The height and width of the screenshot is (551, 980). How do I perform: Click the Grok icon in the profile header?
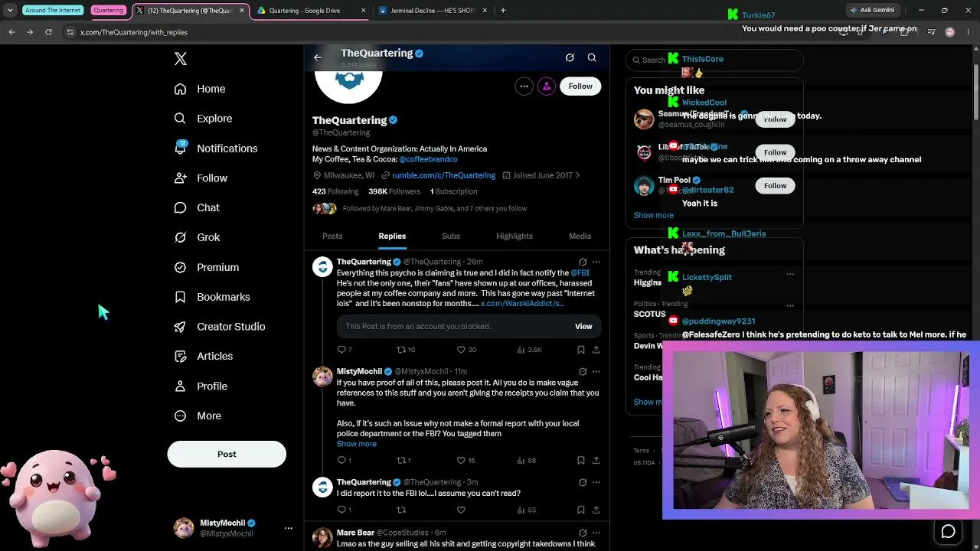[x=570, y=57]
